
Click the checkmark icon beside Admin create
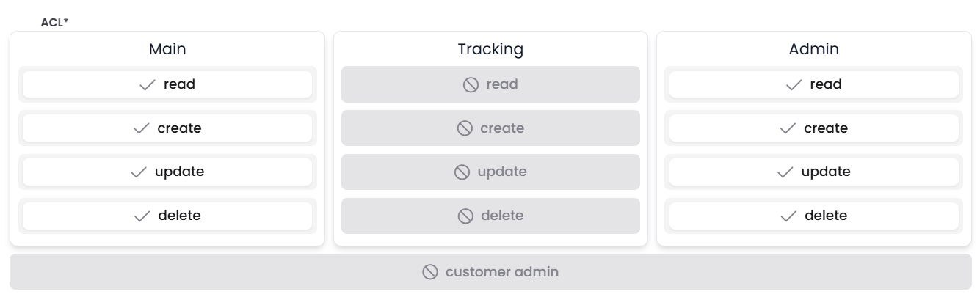(788, 129)
